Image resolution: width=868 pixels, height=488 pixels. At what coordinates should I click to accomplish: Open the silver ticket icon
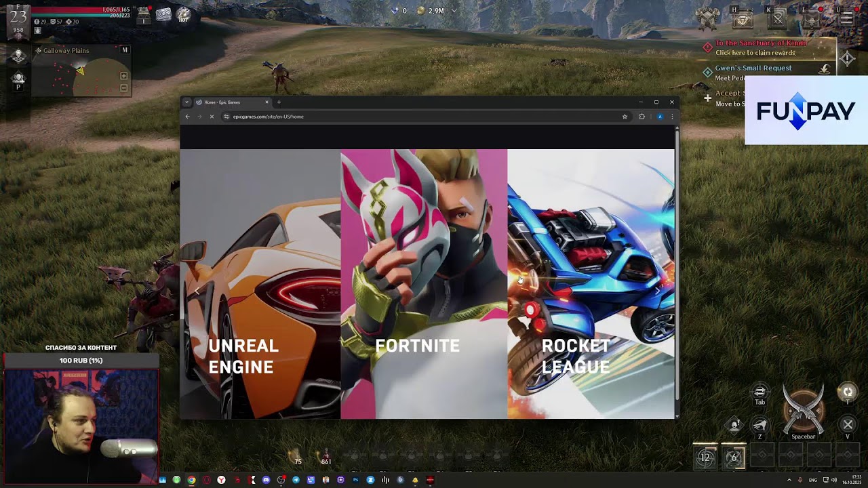163,14
